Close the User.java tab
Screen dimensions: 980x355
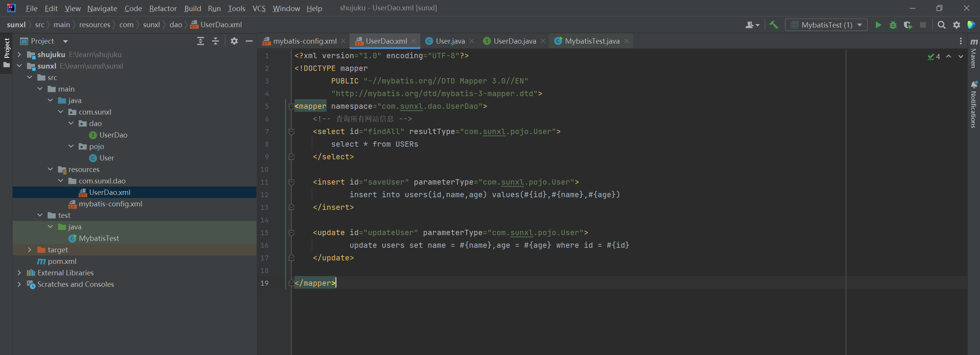coord(472,41)
